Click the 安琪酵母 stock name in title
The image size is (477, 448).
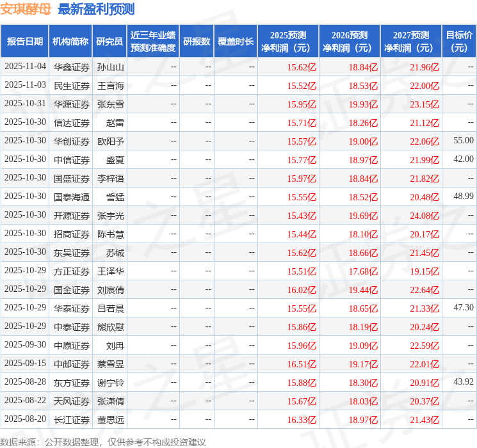point(26,9)
